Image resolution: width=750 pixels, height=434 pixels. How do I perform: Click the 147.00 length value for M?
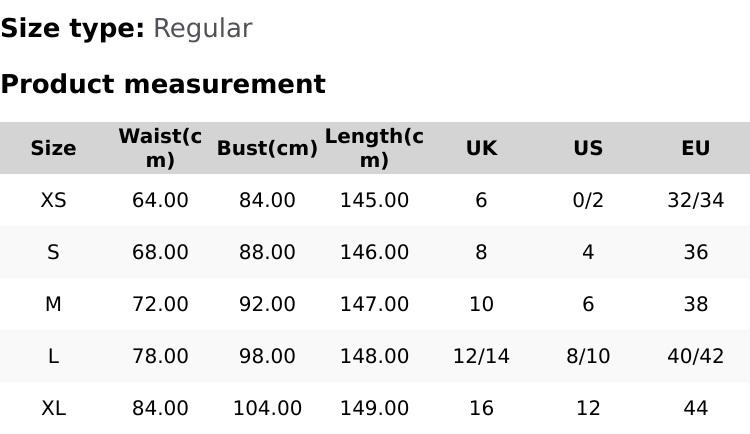click(x=374, y=304)
